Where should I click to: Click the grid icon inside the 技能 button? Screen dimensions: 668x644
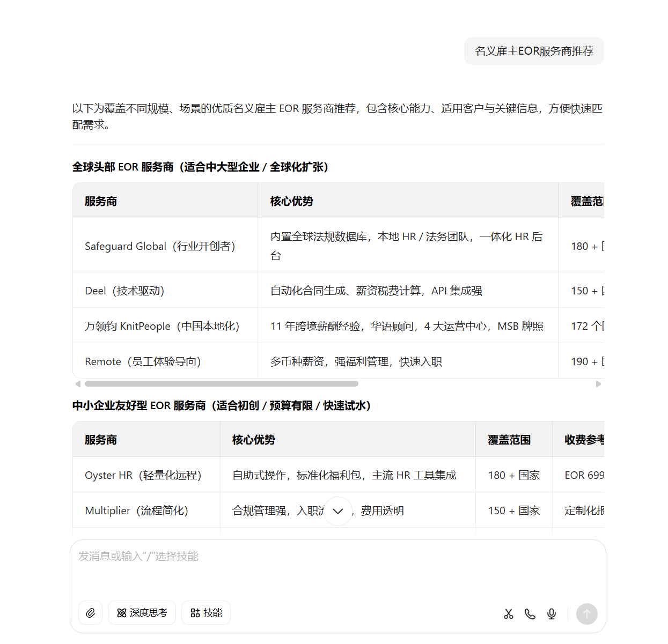tap(195, 613)
